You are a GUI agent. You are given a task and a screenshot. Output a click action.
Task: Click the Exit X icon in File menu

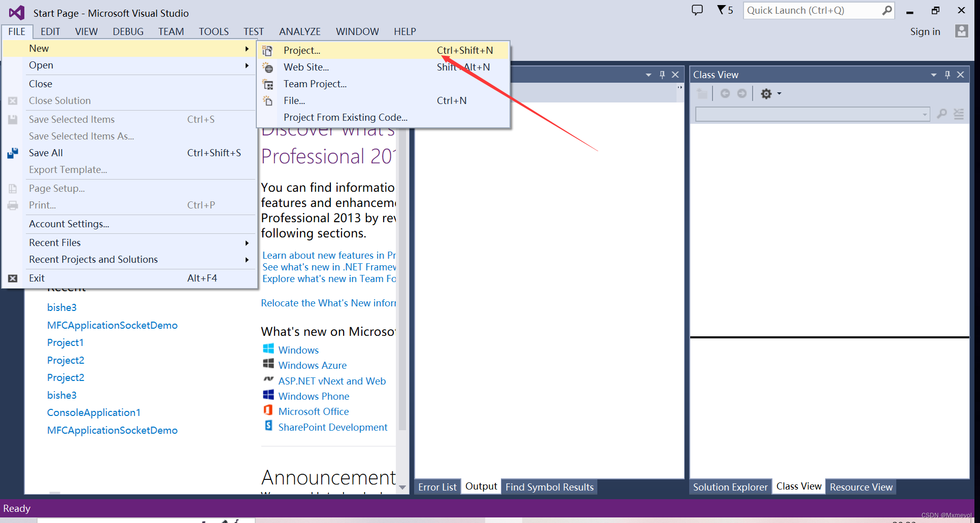click(13, 278)
